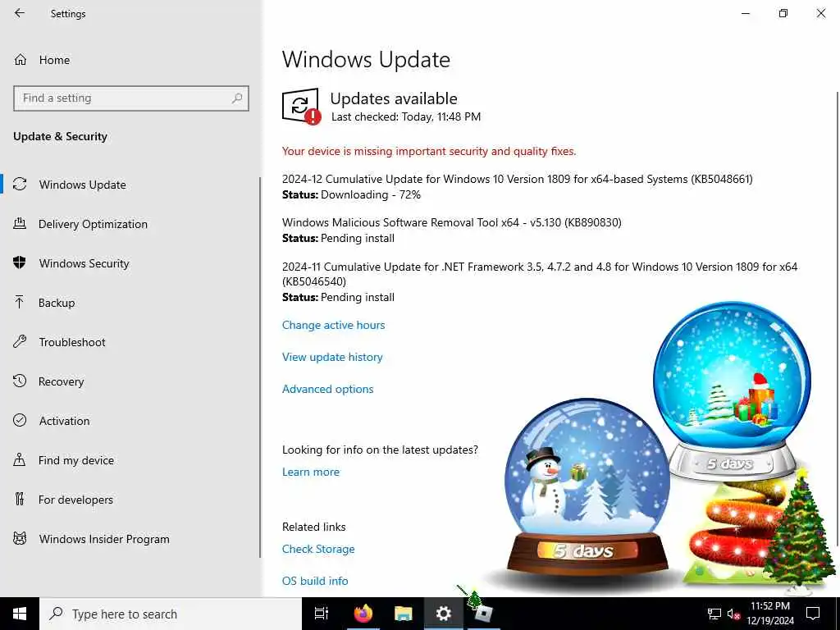Click the Downloading - 72% status text
Image resolution: width=840 pixels, height=630 pixels.
tap(370, 194)
